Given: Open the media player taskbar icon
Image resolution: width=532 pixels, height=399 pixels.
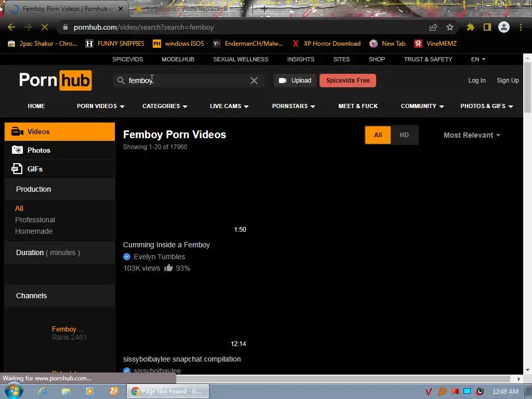Looking at the screenshot, I should click(x=89, y=391).
